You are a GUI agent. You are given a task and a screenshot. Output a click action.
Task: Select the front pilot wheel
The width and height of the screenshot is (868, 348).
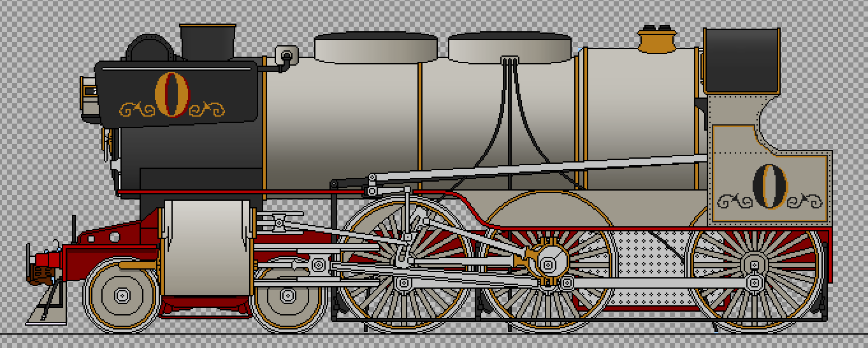tap(121, 295)
